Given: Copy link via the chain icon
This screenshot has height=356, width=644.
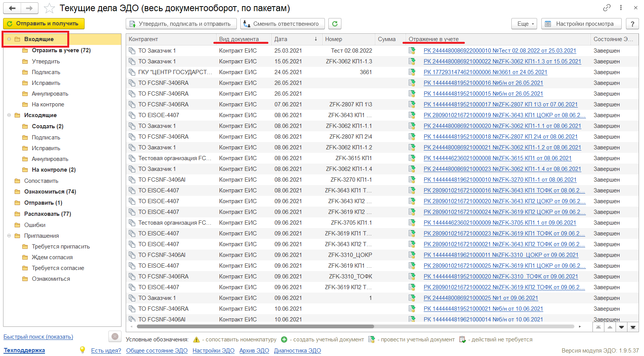Looking at the screenshot, I should pyautogui.click(x=607, y=8).
